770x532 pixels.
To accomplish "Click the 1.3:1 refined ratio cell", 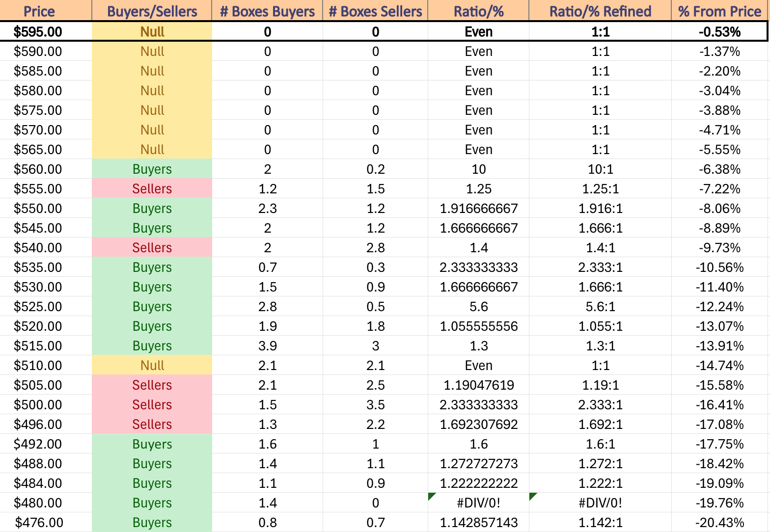I will [600, 346].
